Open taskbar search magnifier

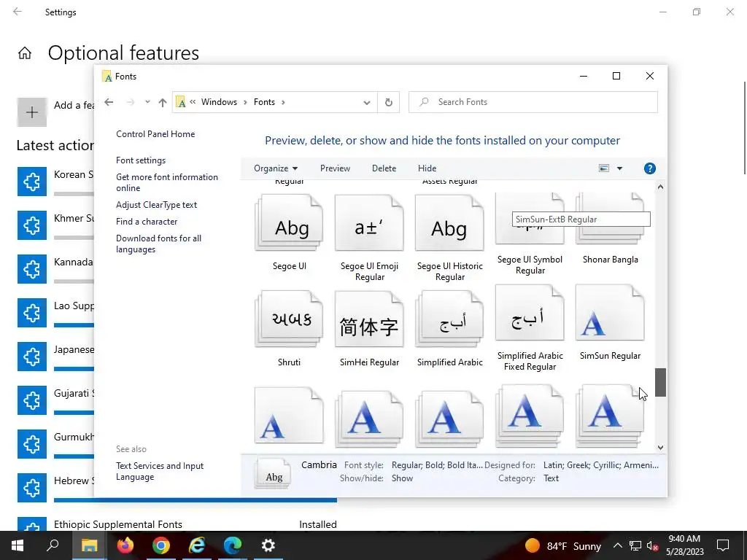pos(53,545)
